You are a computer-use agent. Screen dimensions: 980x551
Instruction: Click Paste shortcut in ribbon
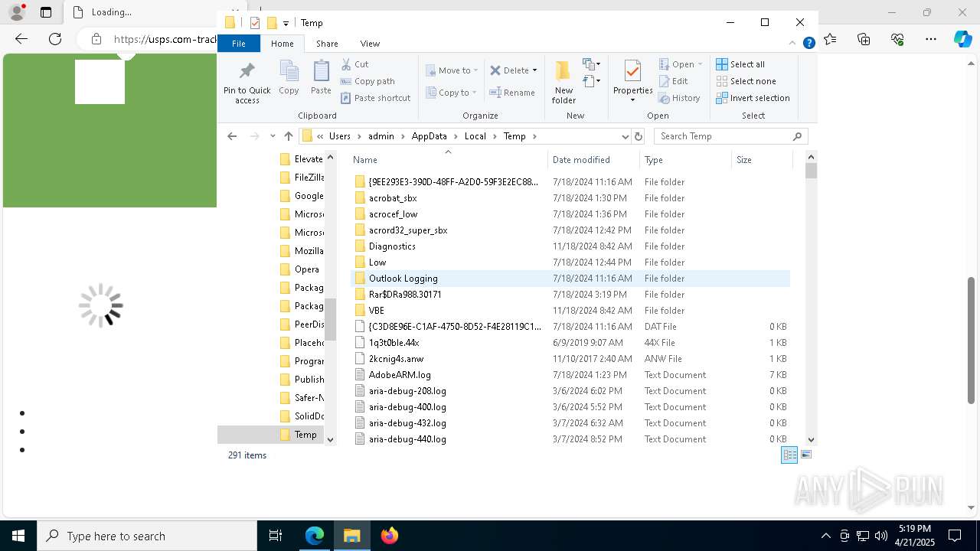375,98
